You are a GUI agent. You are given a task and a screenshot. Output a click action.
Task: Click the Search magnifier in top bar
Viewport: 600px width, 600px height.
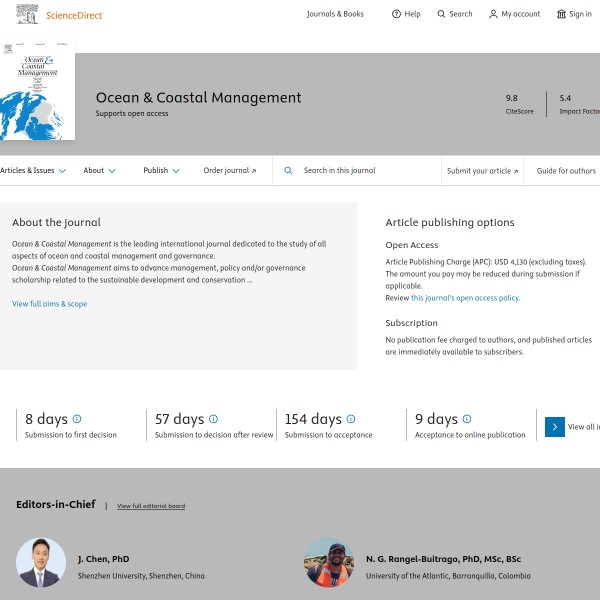442,14
